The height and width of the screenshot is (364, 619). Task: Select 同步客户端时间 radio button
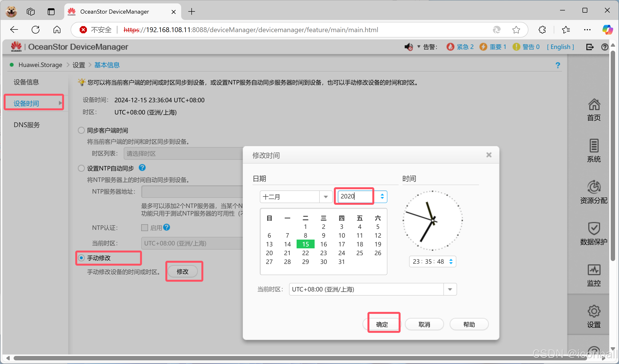tap(81, 130)
